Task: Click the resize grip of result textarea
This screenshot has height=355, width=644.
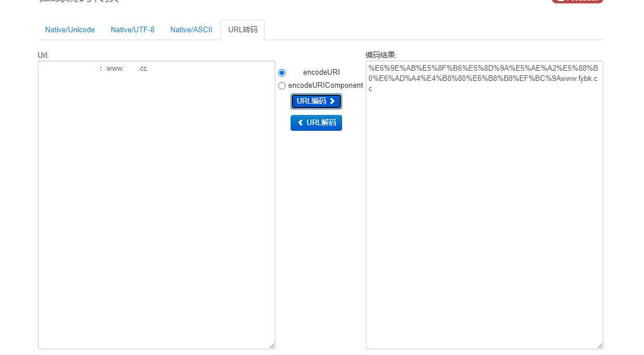Action: point(599,345)
